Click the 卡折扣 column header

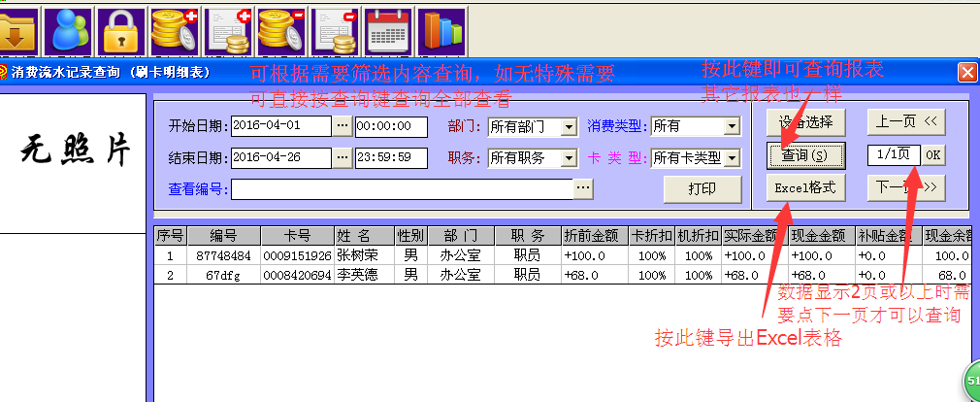[x=652, y=236]
